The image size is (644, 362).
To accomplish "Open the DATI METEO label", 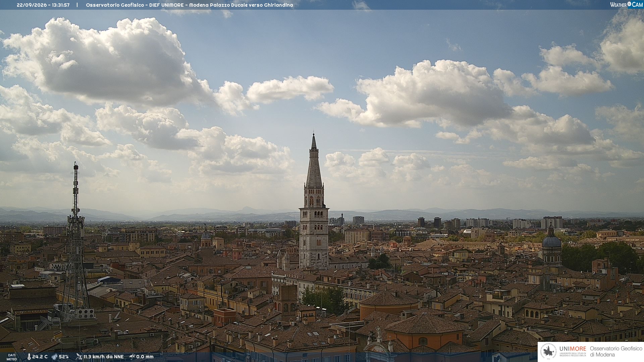I will click(x=12, y=357).
